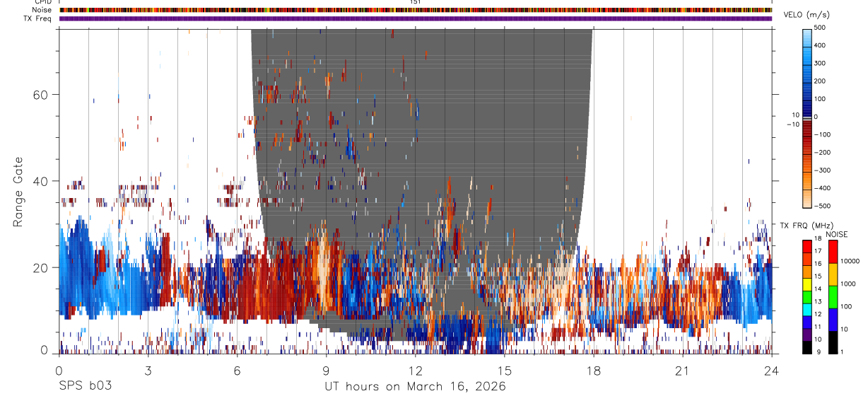Click the '12' label on TX FRQ scale
Viewport: 868px width, 401px height.
point(819,314)
